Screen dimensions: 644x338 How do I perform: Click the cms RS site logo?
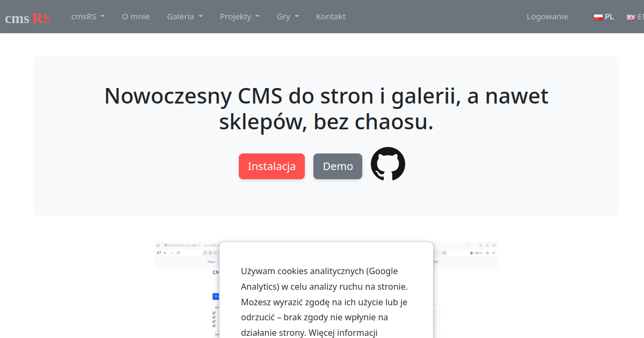pos(27,18)
